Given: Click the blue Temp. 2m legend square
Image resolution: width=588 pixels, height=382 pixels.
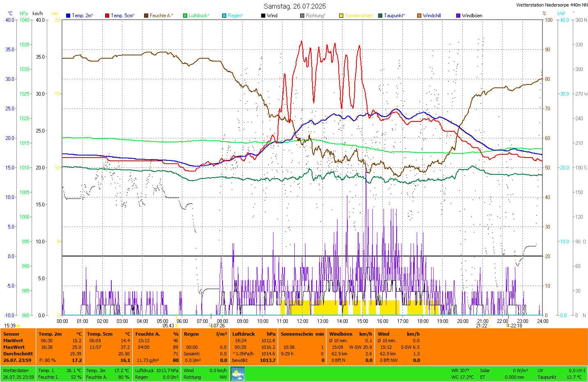Looking at the screenshot, I should click(68, 16).
